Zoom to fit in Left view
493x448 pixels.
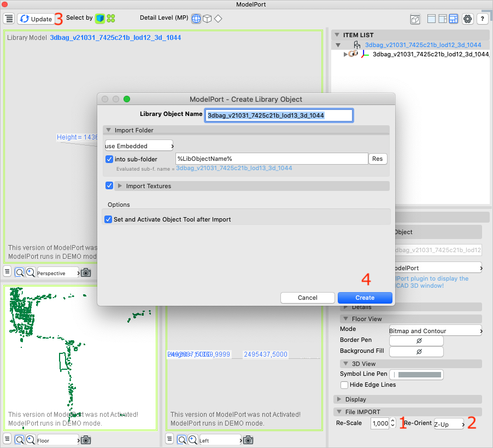(181, 440)
